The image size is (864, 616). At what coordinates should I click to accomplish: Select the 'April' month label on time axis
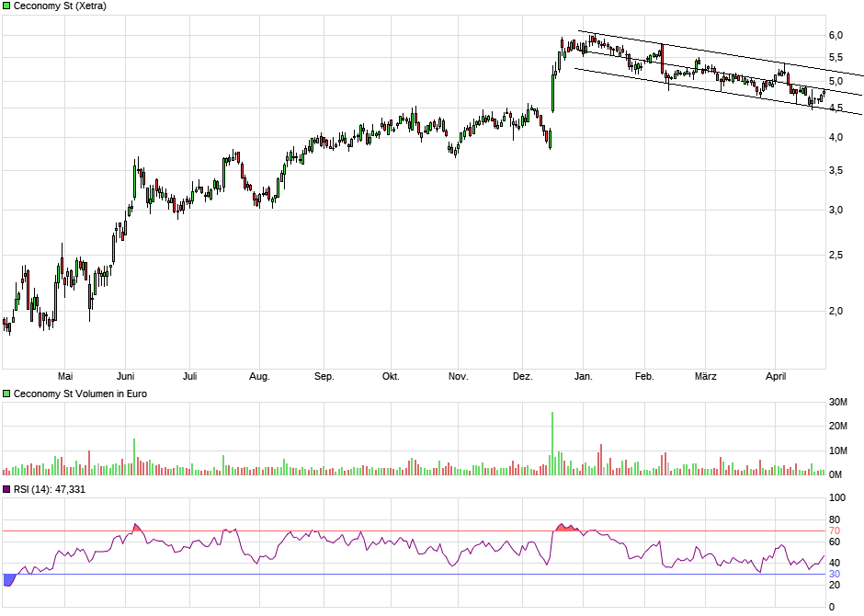(778, 376)
